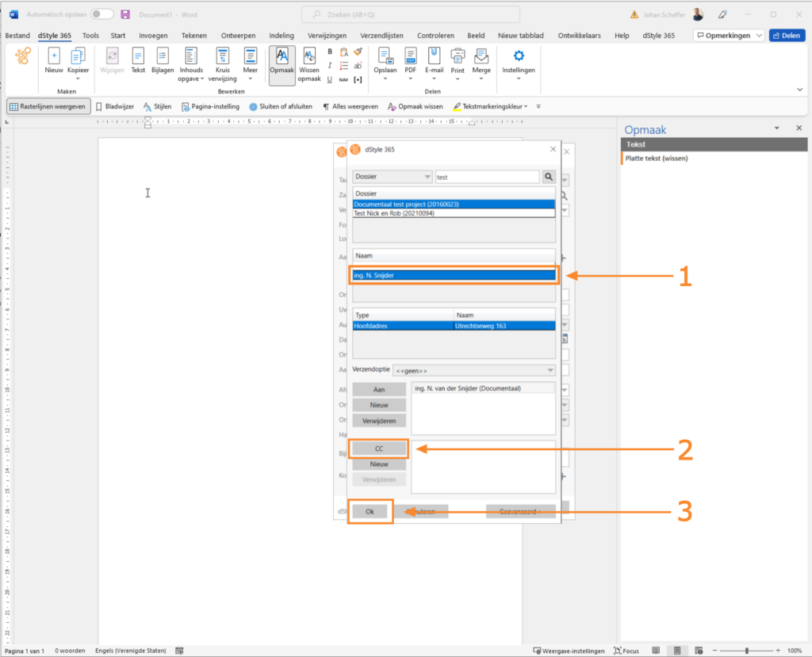Click the Nieuw document icon in ribbon
Image resolution: width=812 pixels, height=657 pixels.
53,60
